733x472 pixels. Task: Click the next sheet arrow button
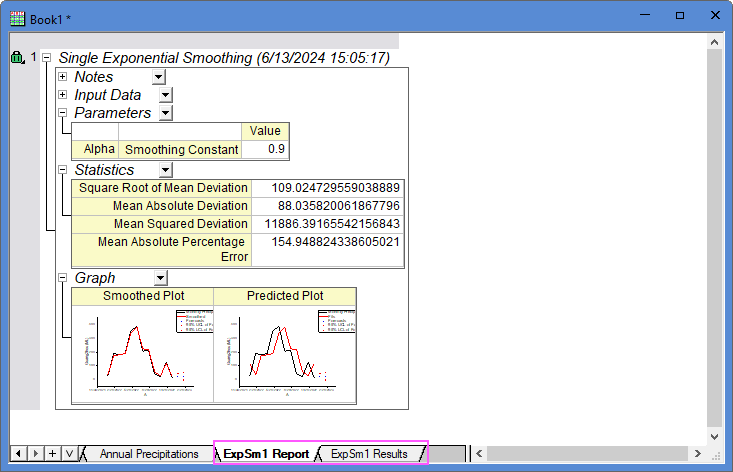tap(36, 453)
